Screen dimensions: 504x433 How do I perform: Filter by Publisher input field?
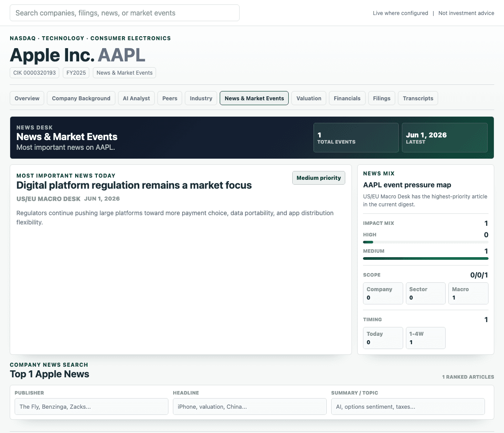click(91, 406)
